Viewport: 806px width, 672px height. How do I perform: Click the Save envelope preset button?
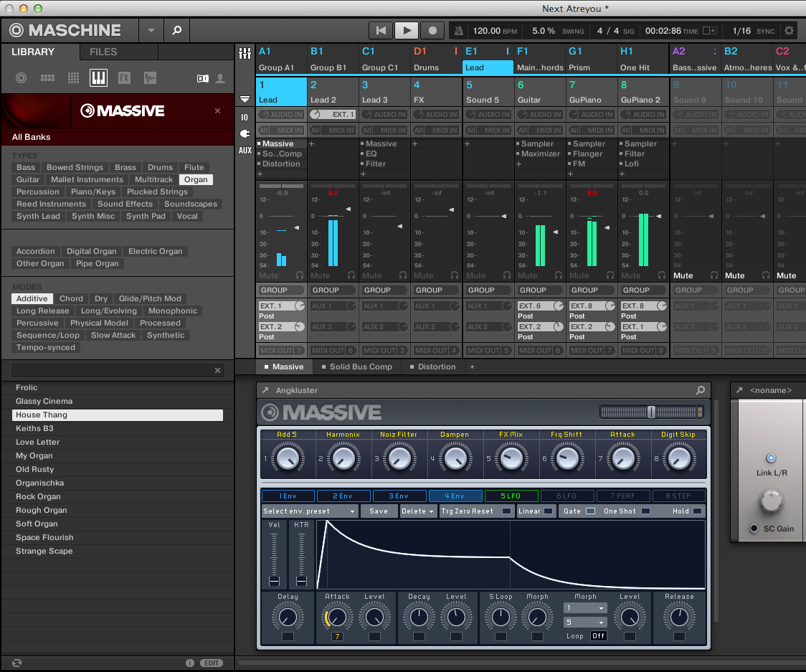click(379, 511)
